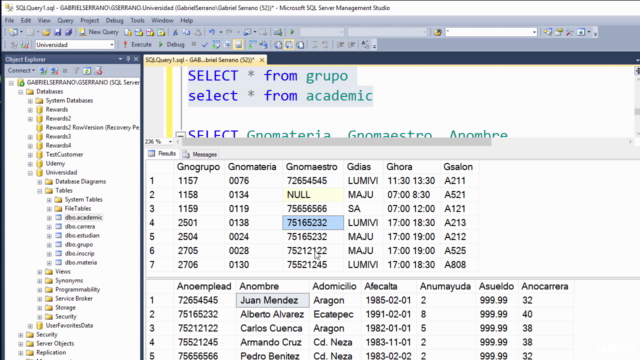Click the Open File folder icon in toolbar
Viewport: 640px width, 360px height.
(x=46, y=32)
